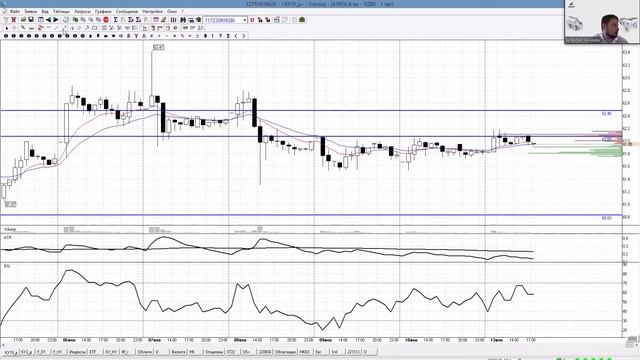Image resolution: width=640 pixels, height=360 pixels.
Task: Switch to the ETF tab
Action: tap(95, 351)
